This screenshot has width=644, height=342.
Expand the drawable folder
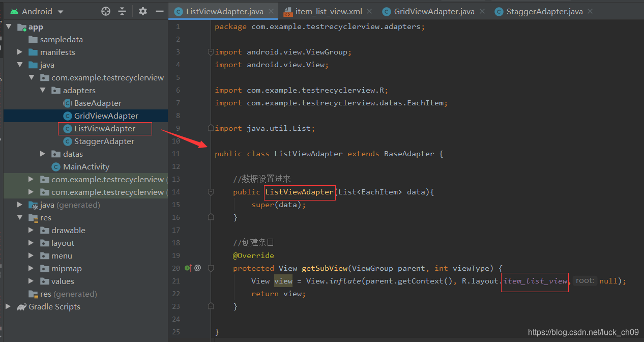pos(32,230)
